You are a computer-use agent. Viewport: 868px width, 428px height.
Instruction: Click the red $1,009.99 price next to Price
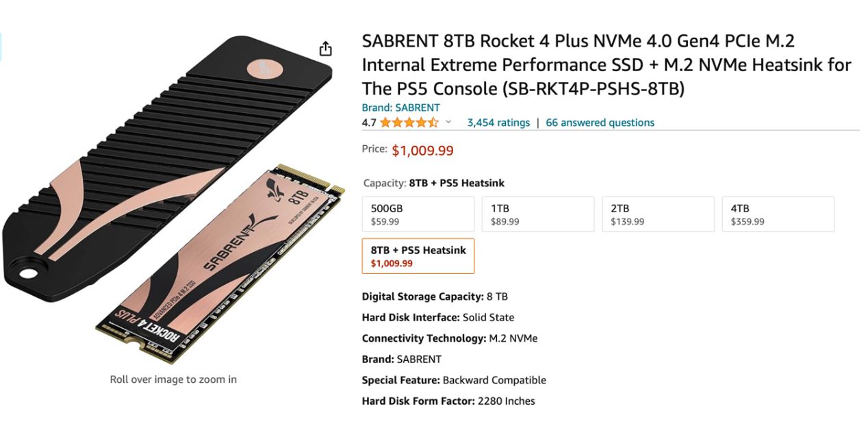point(422,151)
